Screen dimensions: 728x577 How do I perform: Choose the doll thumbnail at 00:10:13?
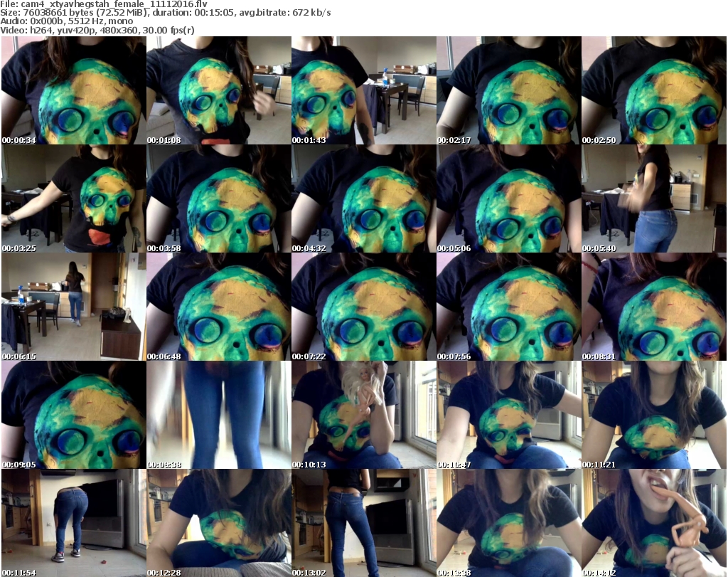tap(363, 415)
